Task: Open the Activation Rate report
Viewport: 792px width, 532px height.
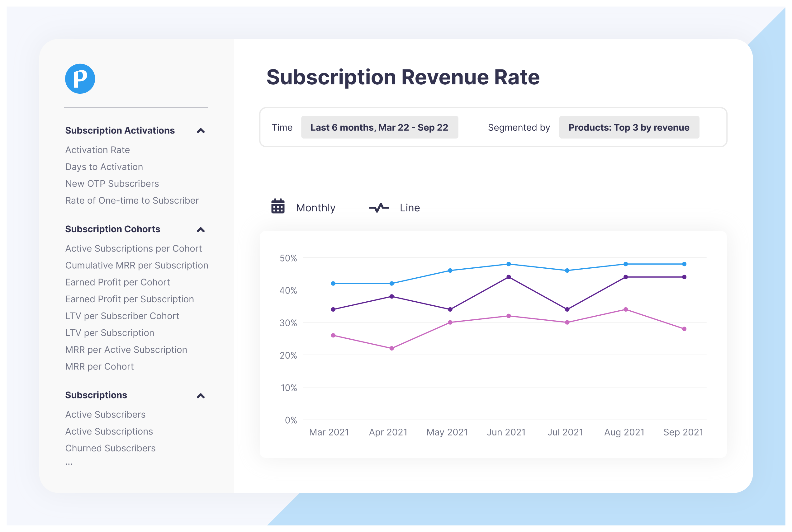Action: (x=97, y=150)
